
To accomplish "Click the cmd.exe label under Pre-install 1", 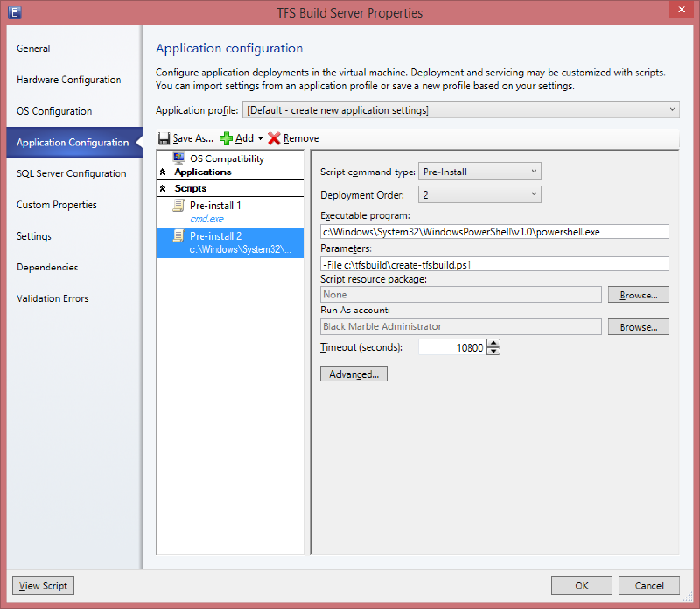I will click(x=206, y=219).
